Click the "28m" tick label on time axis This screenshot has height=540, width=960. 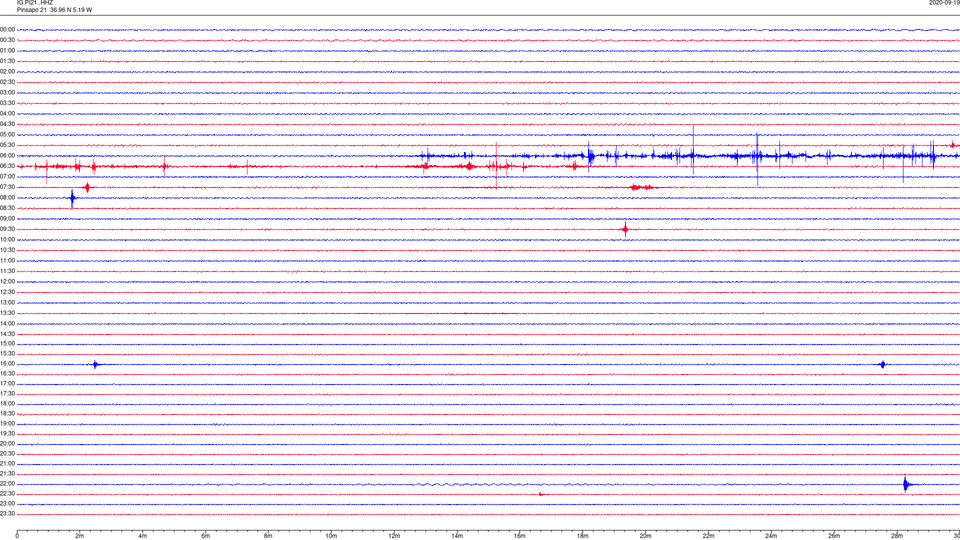pyautogui.click(x=897, y=536)
